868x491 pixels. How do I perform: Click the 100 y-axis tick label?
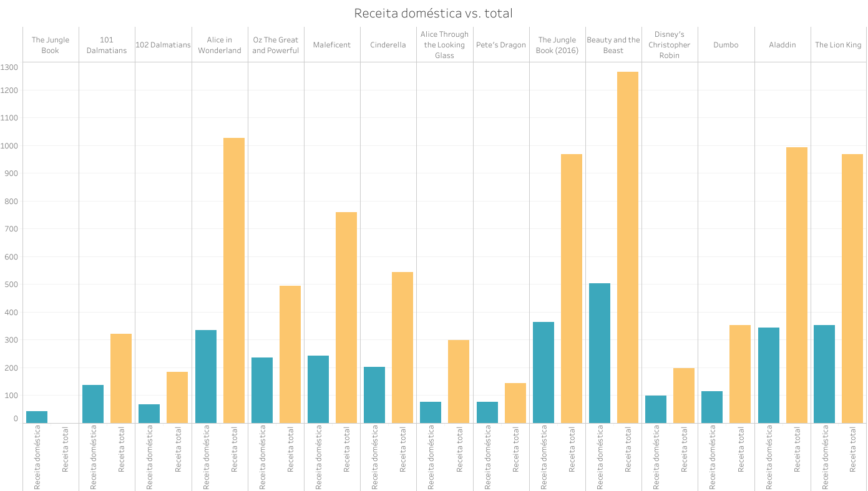point(11,396)
